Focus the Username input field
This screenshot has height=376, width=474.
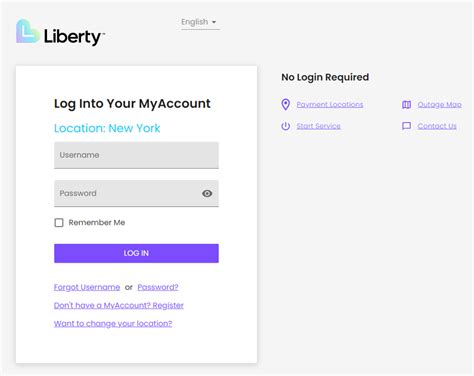(x=136, y=155)
